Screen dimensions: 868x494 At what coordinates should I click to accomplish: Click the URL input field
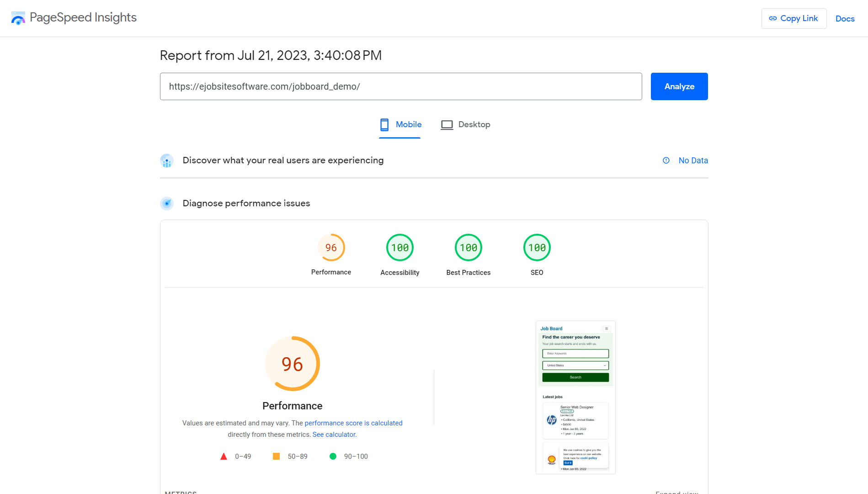[400, 86]
